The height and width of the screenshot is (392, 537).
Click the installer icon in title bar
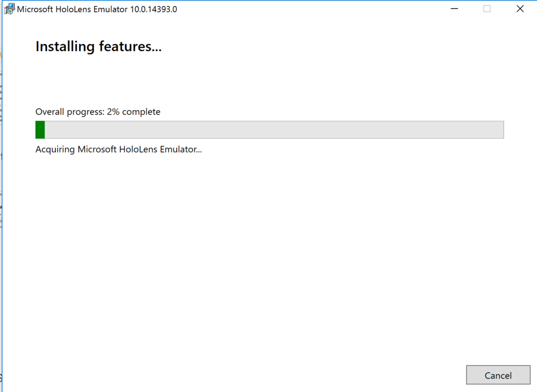pos(9,9)
